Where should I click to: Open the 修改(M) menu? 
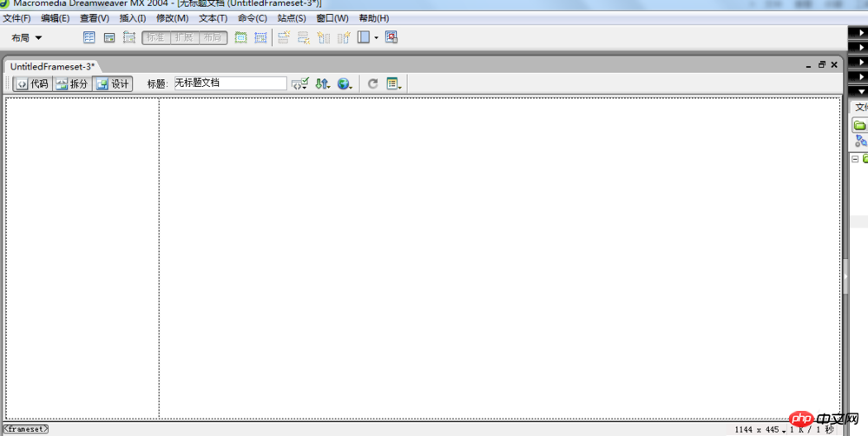point(172,18)
